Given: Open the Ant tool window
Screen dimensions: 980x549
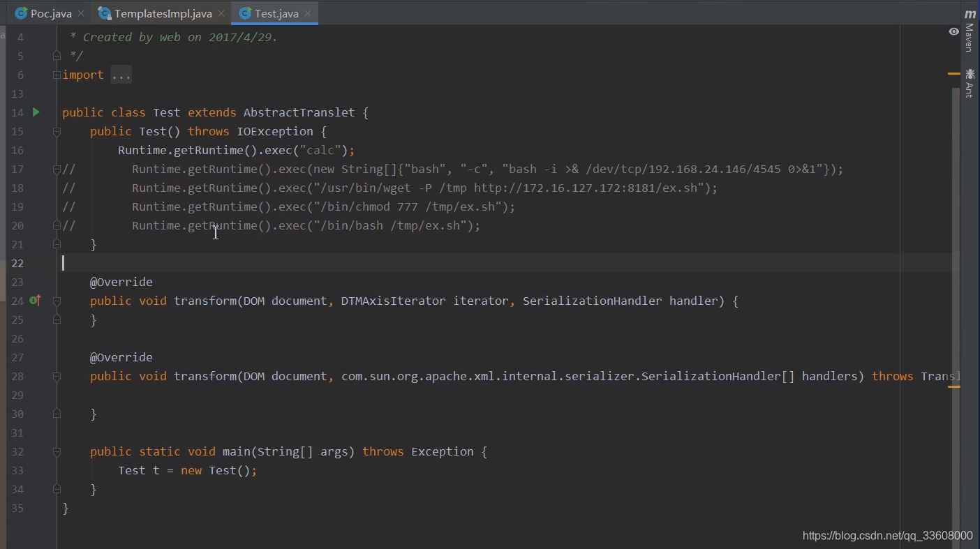Looking at the screenshot, I should [970, 82].
